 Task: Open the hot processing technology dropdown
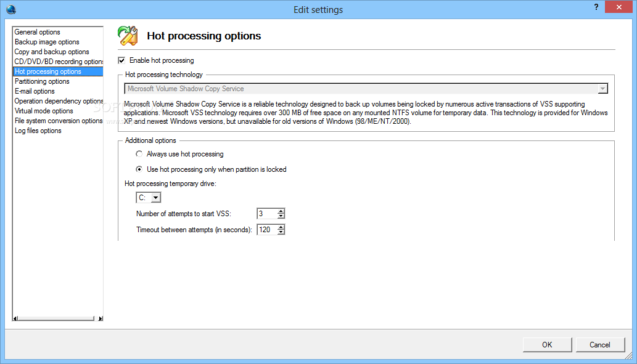(603, 89)
